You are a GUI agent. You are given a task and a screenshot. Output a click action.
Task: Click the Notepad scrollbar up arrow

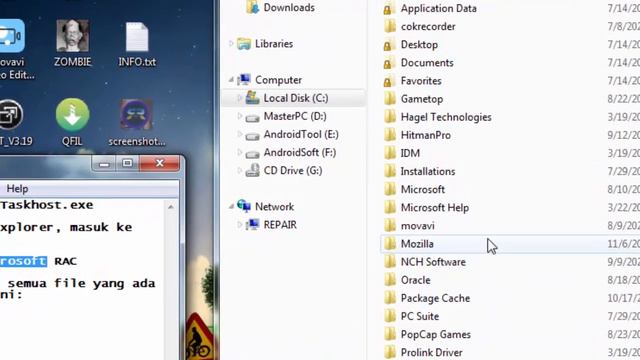pyautogui.click(x=171, y=207)
